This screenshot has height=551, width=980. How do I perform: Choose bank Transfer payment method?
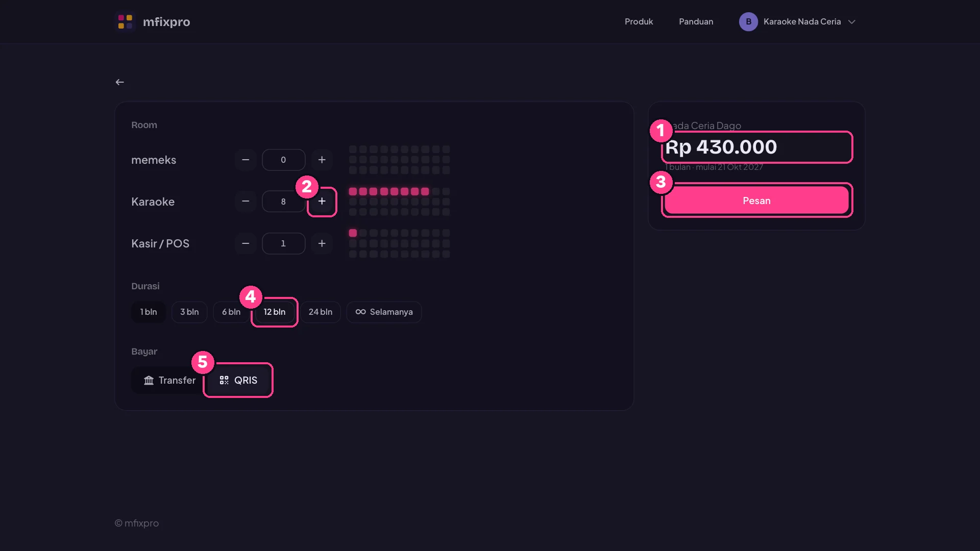[x=169, y=380]
